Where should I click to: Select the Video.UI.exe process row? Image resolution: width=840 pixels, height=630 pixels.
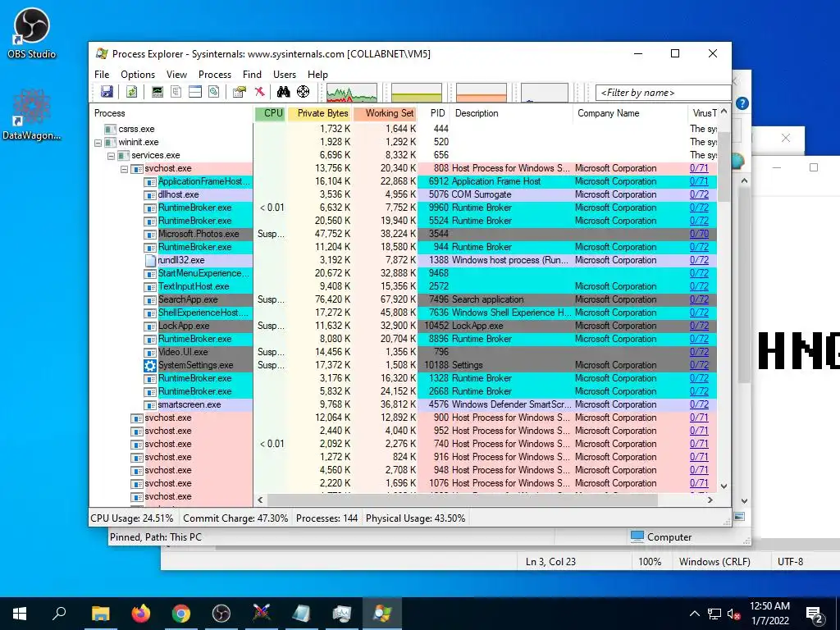click(403, 353)
